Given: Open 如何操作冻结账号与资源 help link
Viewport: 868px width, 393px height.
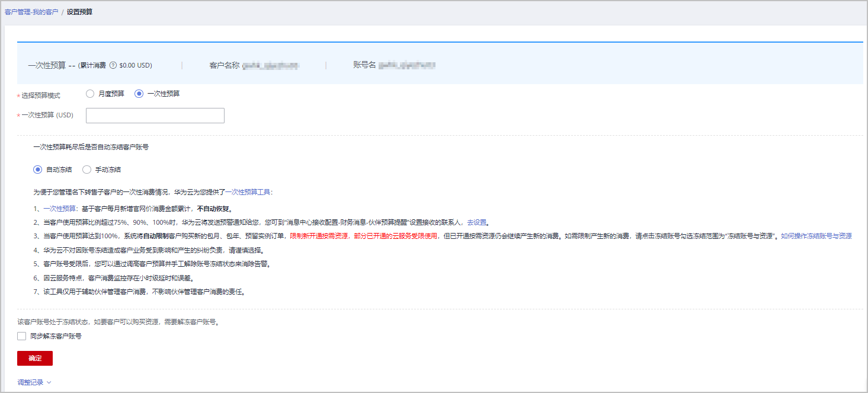Looking at the screenshot, I should tap(816, 236).
